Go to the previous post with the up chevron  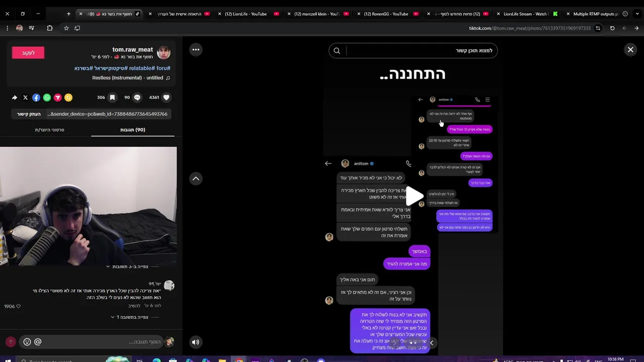tap(196, 178)
